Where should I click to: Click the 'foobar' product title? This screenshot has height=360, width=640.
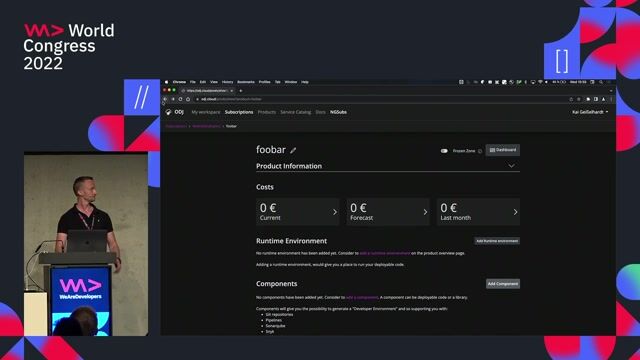pyautogui.click(x=271, y=150)
